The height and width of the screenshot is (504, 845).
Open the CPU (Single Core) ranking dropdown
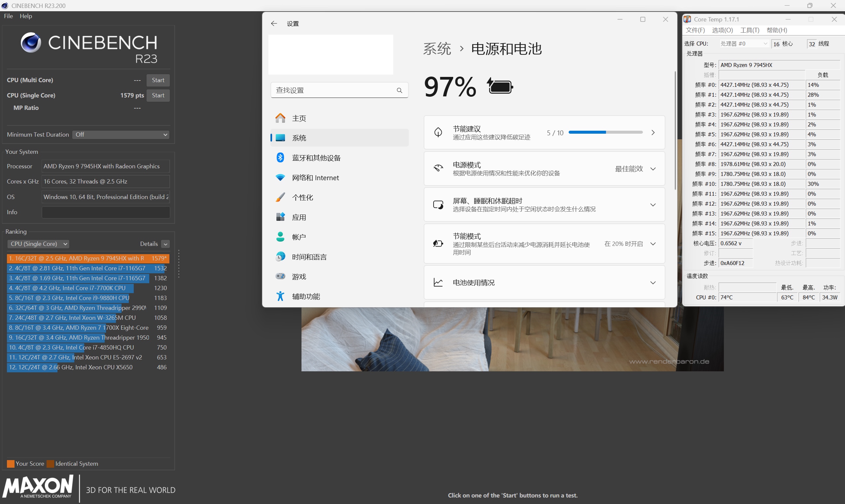point(38,244)
